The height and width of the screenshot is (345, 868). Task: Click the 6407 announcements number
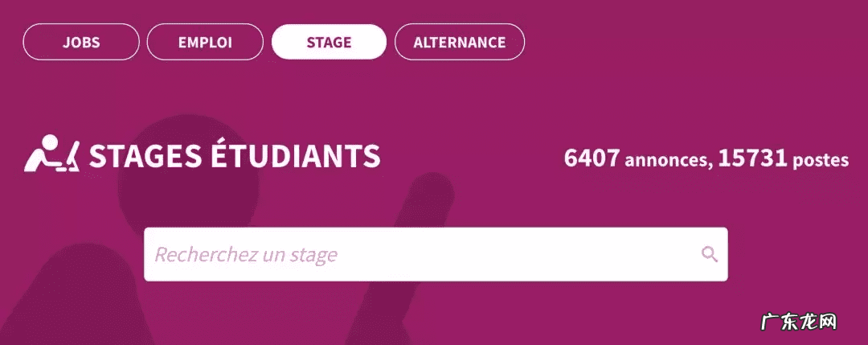click(x=592, y=158)
